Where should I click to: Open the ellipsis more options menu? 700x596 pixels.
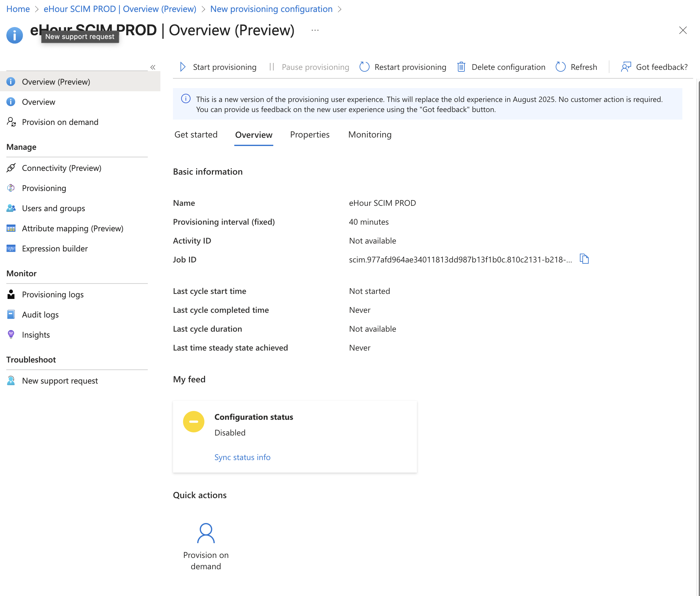(x=315, y=31)
